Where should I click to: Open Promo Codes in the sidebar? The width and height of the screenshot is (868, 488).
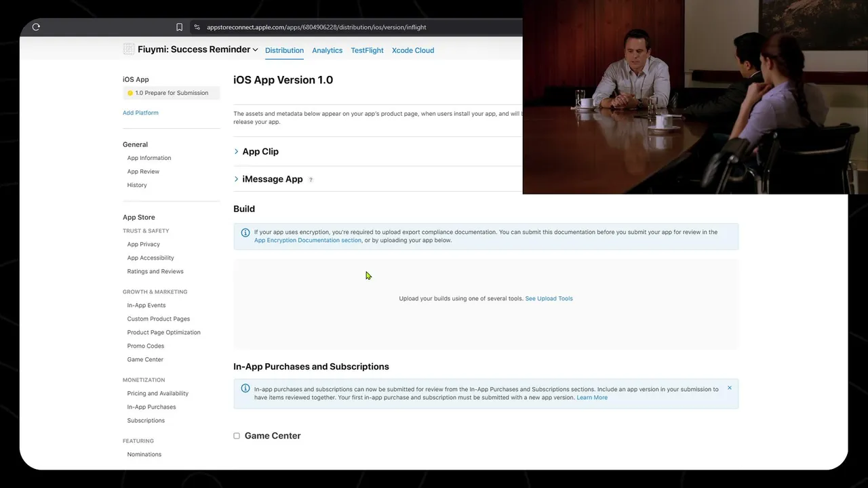146,346
